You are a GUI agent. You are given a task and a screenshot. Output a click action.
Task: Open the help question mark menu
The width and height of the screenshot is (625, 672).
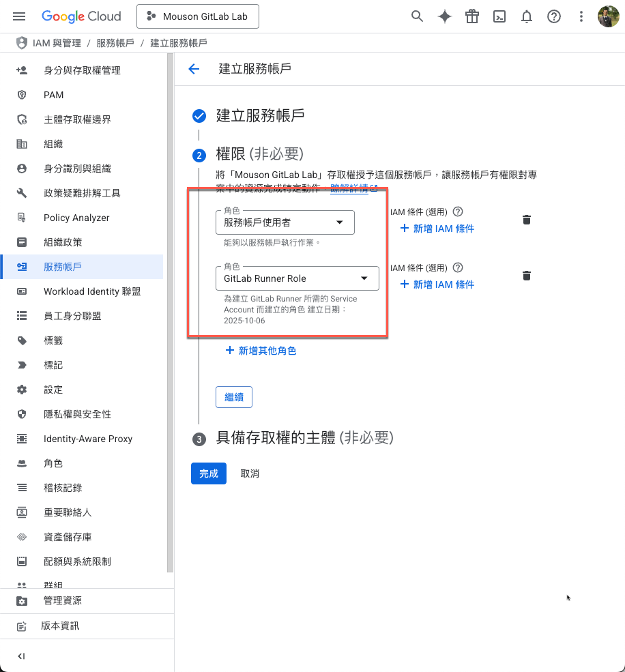(x=554, y=16)
